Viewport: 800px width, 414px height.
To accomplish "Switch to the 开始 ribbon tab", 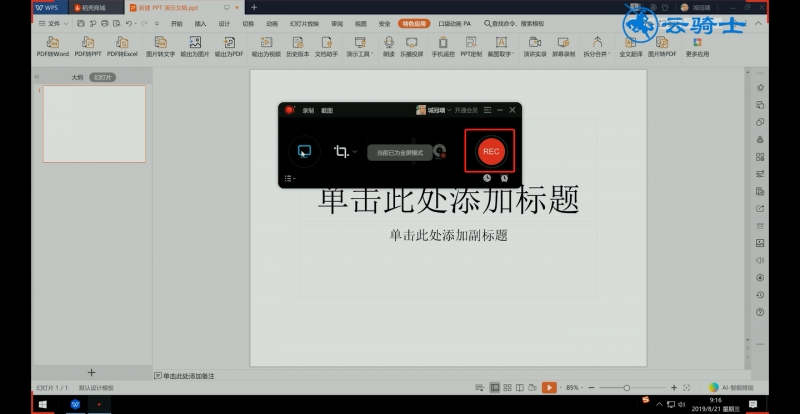I will (x=177, y=23).
